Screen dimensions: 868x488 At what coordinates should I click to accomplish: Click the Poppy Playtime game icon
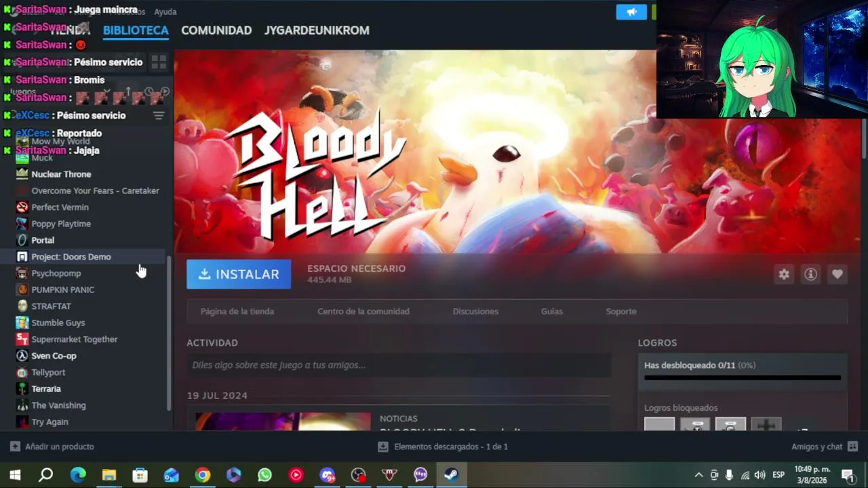click(x=22, y=224)
